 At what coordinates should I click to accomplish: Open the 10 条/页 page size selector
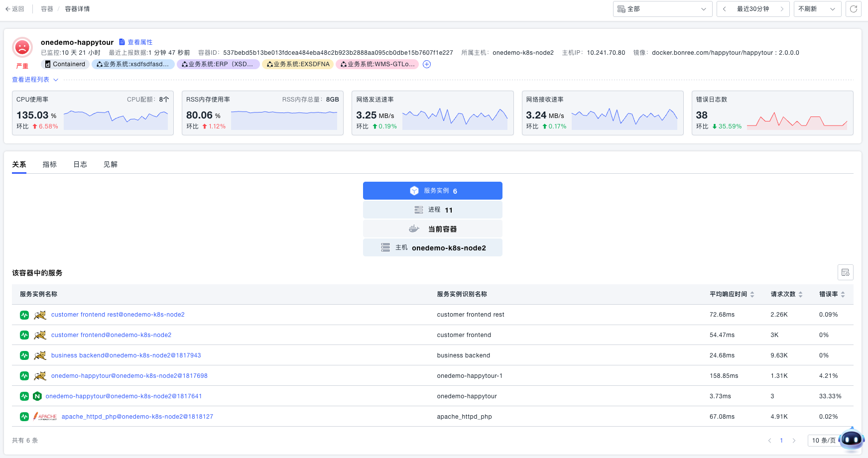tap(823, 441)
